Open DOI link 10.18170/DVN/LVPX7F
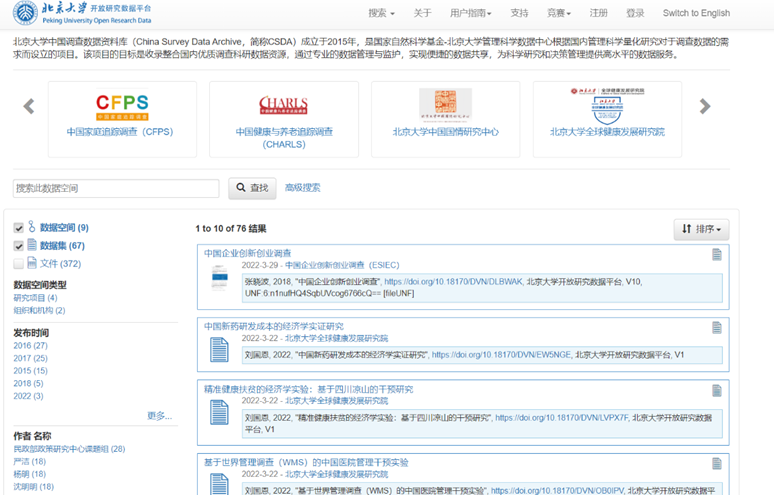This screenshot has width=774, height=495. click(562, 418)
